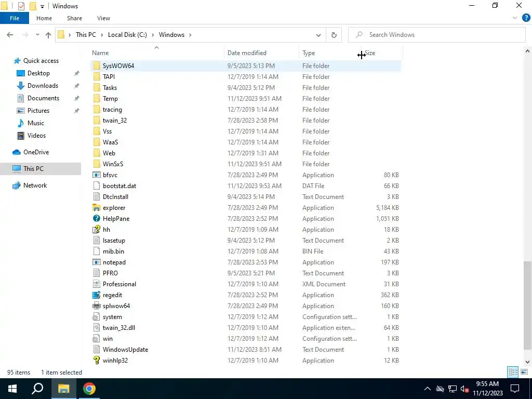Select the system configuration file icon
Screen dimensions: 532x399
pos(97,317)
